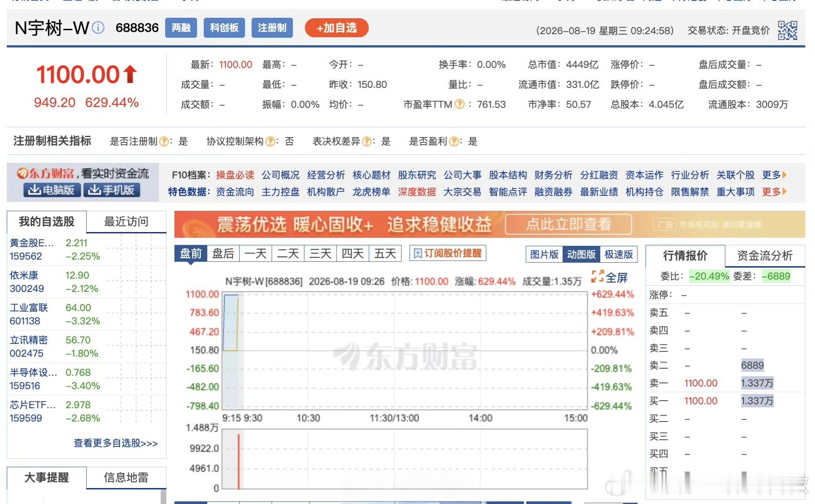
Task: Download the 电脑版 client
Action: click(52, 190)
